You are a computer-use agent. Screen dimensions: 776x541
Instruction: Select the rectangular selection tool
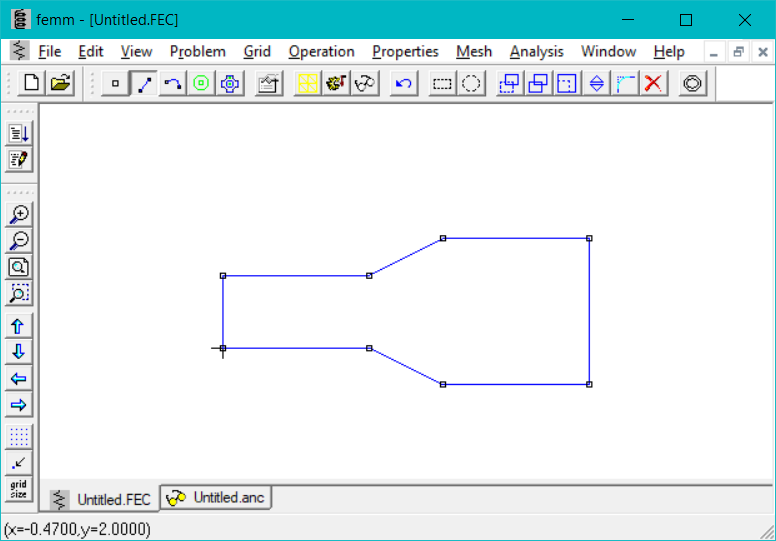pos(442,83)
